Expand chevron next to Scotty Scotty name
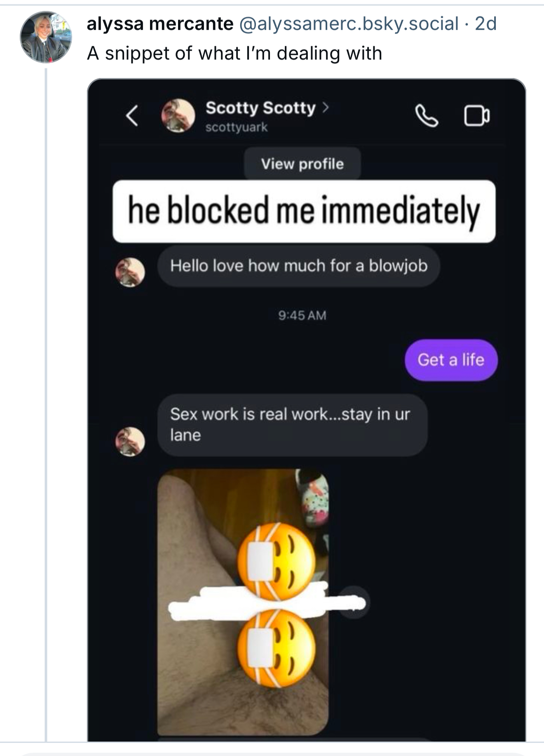The width and height of the screenshot is (544, 756). pos(326,108)
